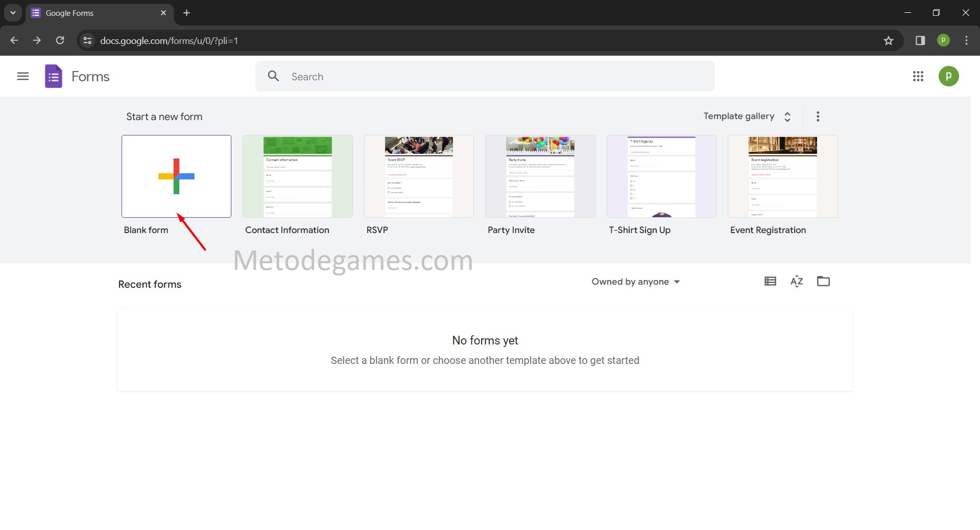Open the Party Invite template
This screenshot has width=980, height=530.
[x=540, y=176]
